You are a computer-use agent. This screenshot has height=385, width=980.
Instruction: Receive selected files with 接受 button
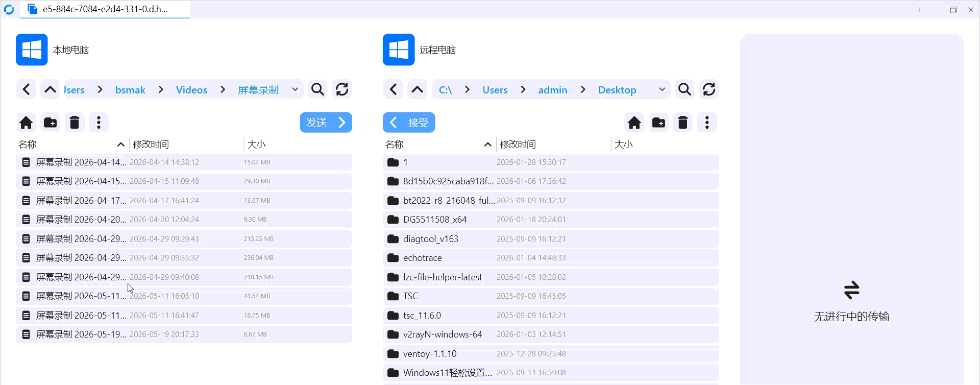click(x=409, y=123)
